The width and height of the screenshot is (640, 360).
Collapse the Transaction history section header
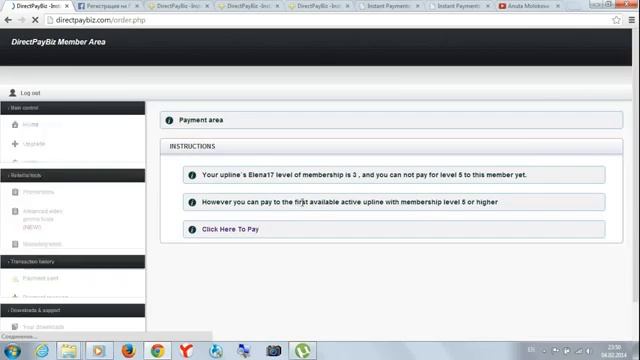pos(73,262)
